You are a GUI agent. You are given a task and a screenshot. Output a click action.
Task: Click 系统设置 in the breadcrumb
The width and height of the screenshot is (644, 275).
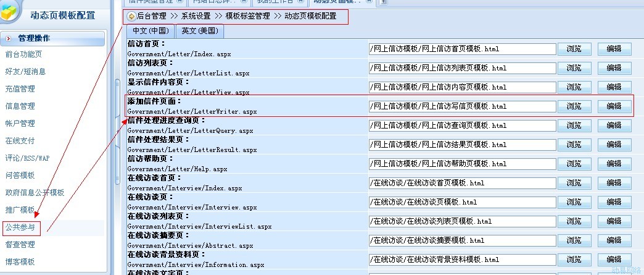[x=196, y=16]
